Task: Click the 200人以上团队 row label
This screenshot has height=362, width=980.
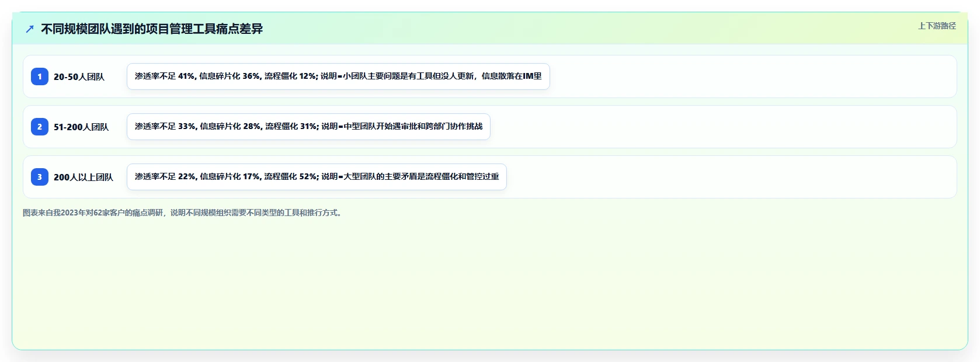Action: tap(84, 177)
